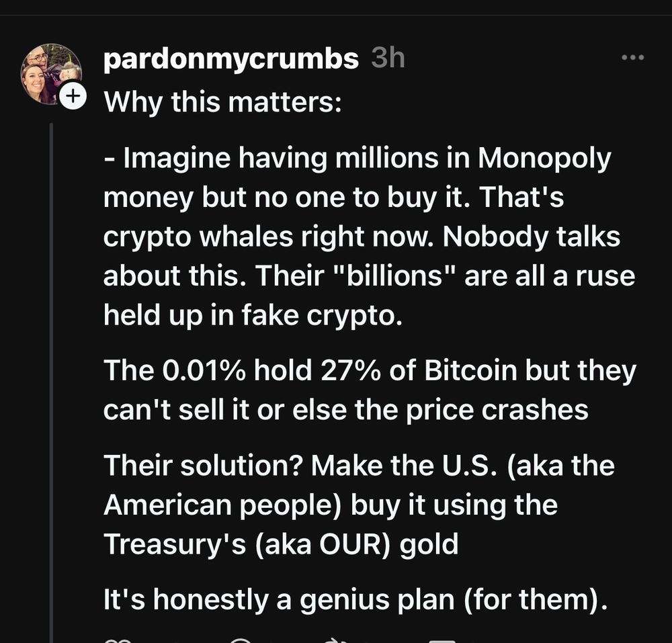Tap the word 'Monopoly' in the post

(x=544, y=159)
